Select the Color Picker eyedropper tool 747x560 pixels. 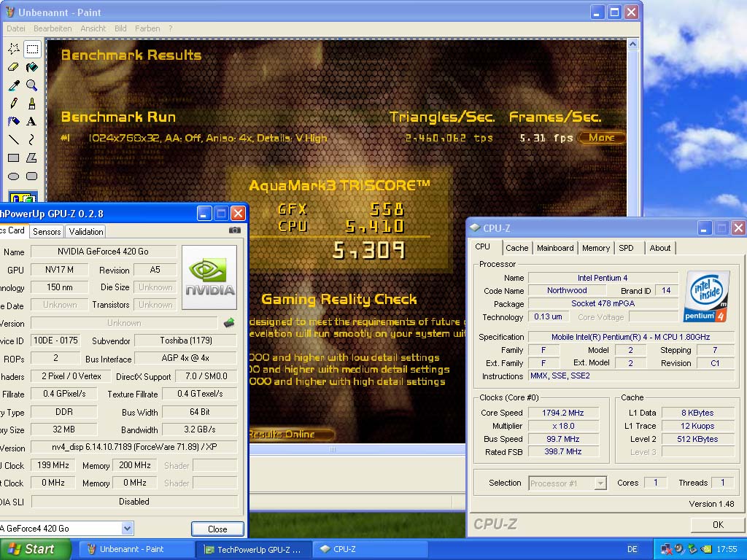[14, 85]
